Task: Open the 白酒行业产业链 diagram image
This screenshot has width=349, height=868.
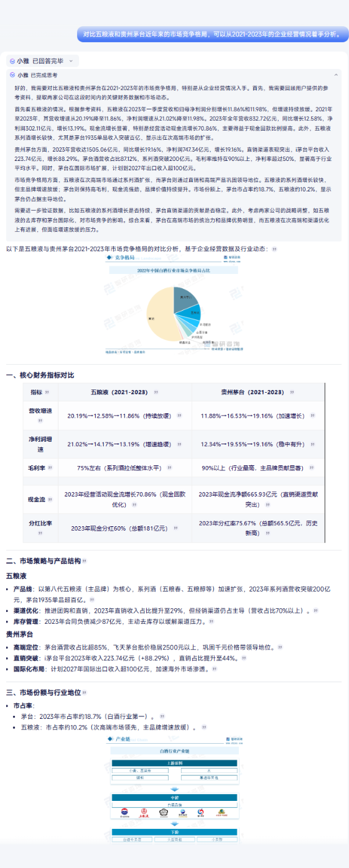Action: point(174,788)
